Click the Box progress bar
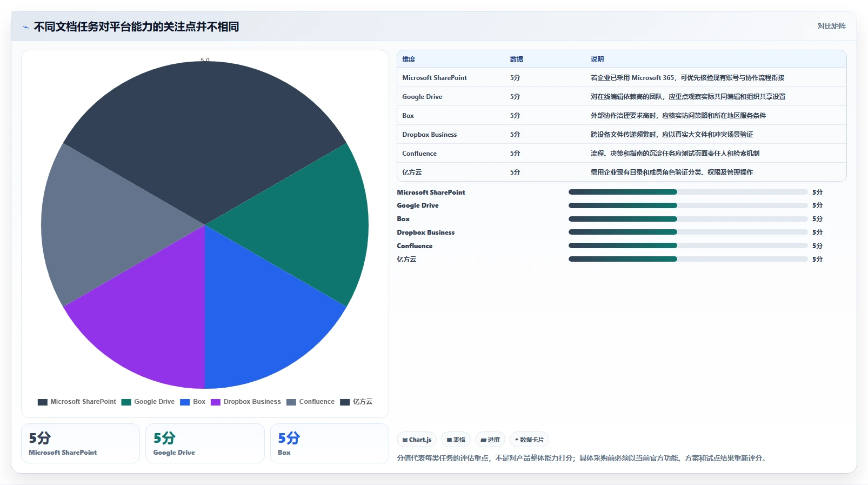 (688, 219)
